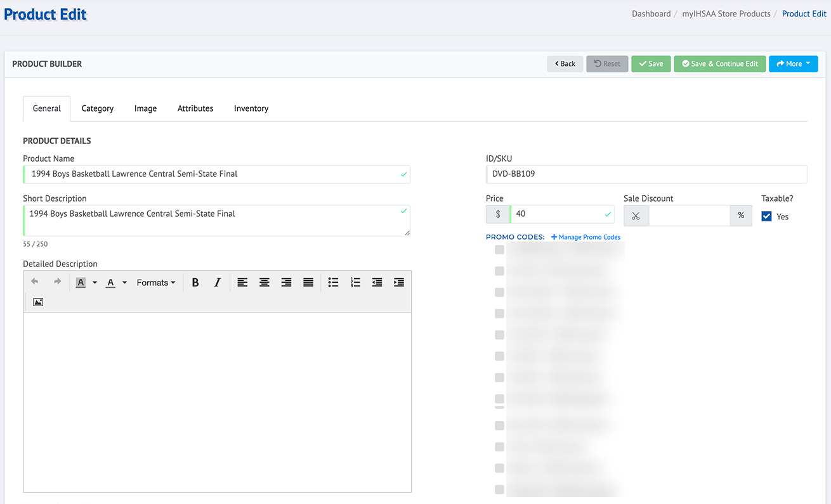Viewport: 831px width, 504px height.
Task: Open myIHSAA Store Products breadcrumb
Action: point(726,13)
